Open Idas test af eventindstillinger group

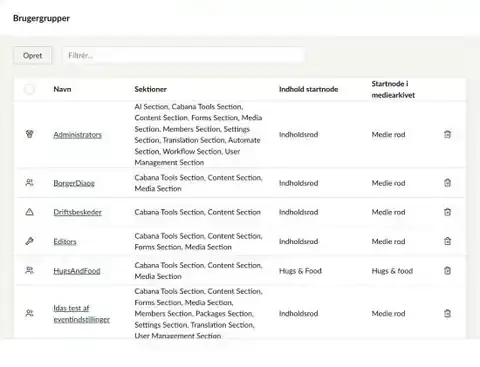coord(82,314)
